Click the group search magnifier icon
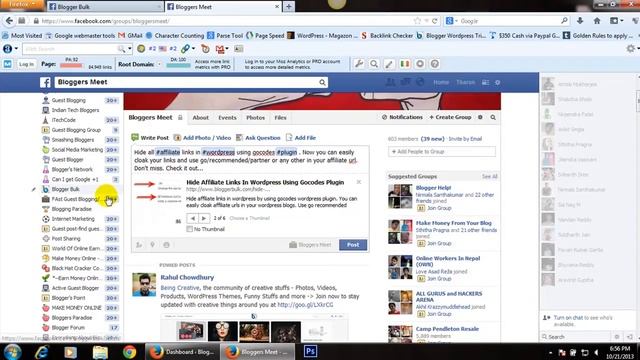 coord(493,118)
